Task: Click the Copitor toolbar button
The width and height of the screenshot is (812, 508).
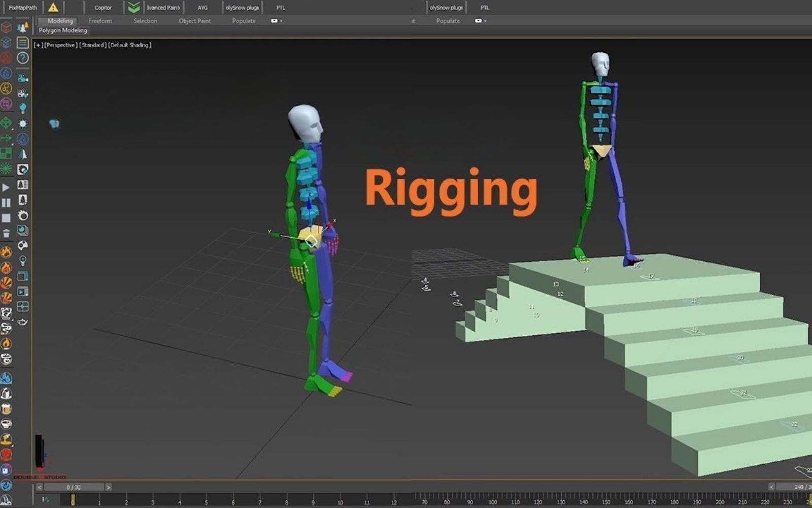Action: click(x=103, y=8)
